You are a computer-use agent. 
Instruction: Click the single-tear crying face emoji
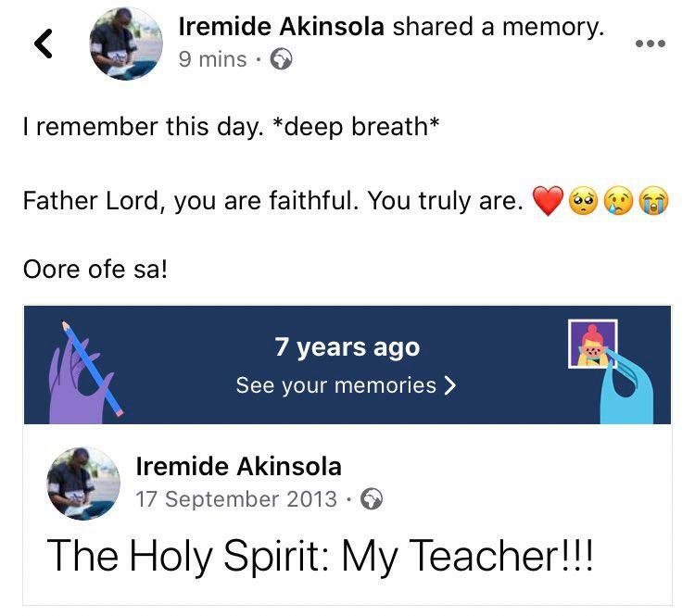click(x=619, y=201)
